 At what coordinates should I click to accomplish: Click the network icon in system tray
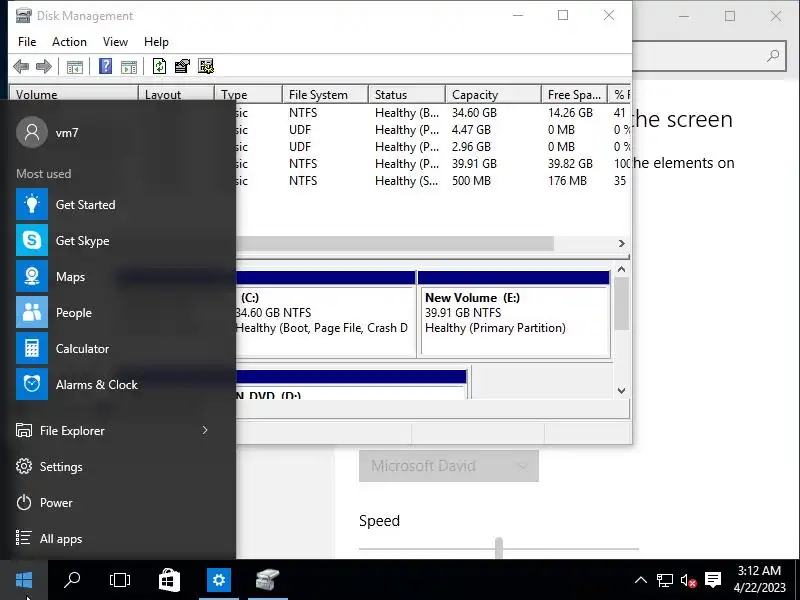point(664,580)
